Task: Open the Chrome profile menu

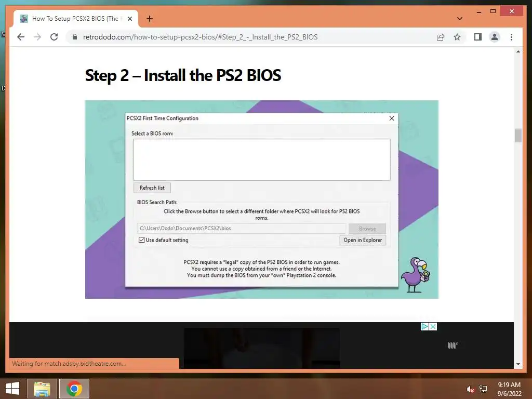Action: 495,37
